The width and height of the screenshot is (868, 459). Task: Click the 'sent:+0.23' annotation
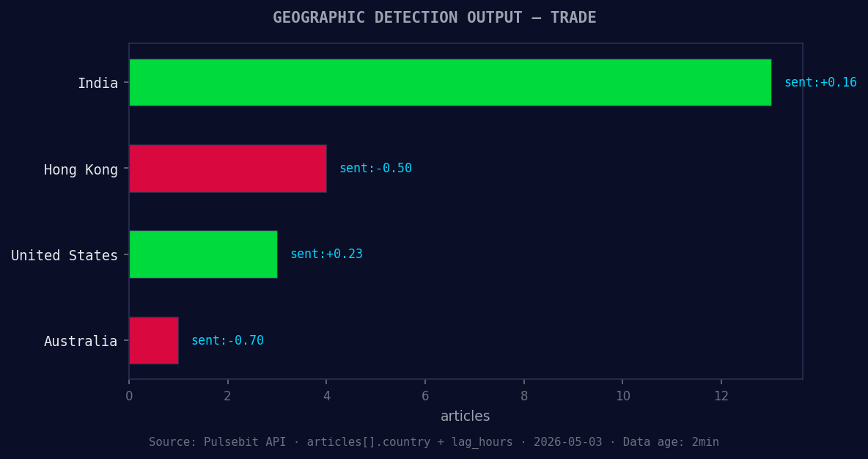point(326,254)
